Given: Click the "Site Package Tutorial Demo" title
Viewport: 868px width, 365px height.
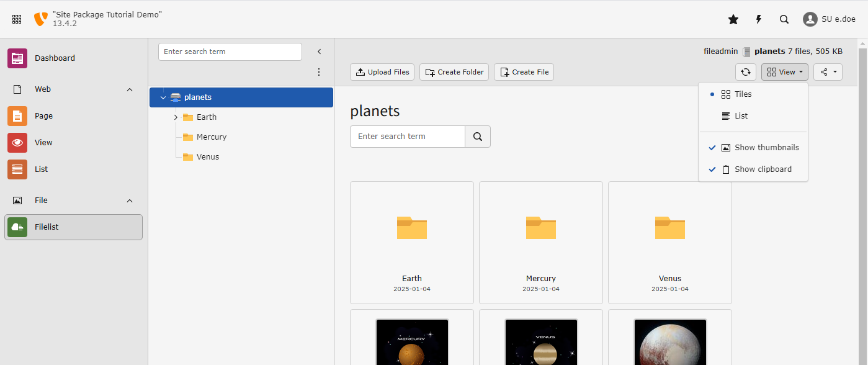Looking at the screenshot, I should [x=107, y=14].
